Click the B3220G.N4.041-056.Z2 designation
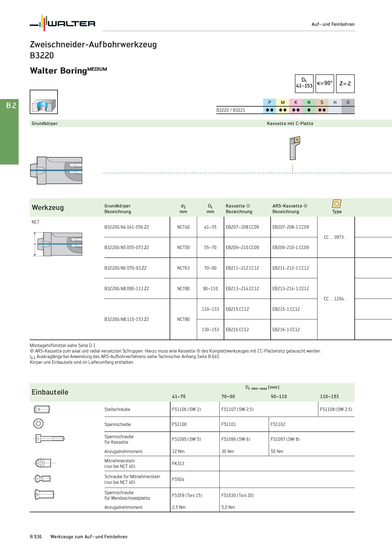This screenshot has height=555, width=392. (x=127, y=227)
